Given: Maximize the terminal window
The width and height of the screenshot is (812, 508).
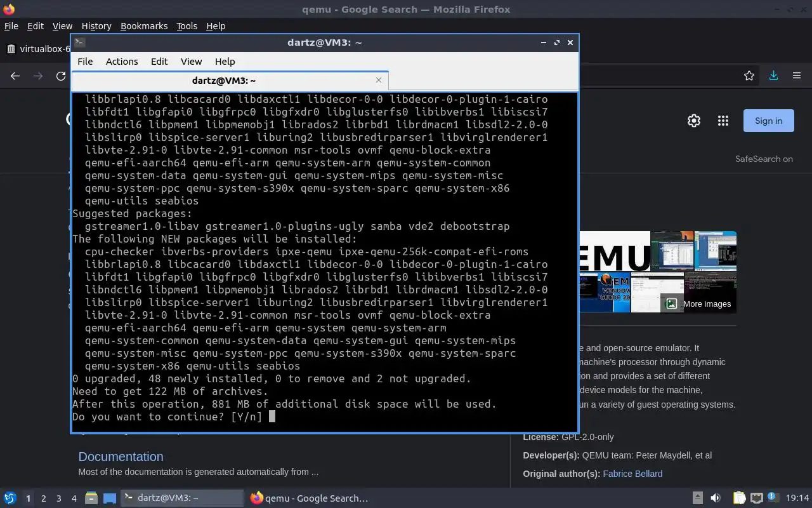Looking at the screenshot, I should point(557,43).
